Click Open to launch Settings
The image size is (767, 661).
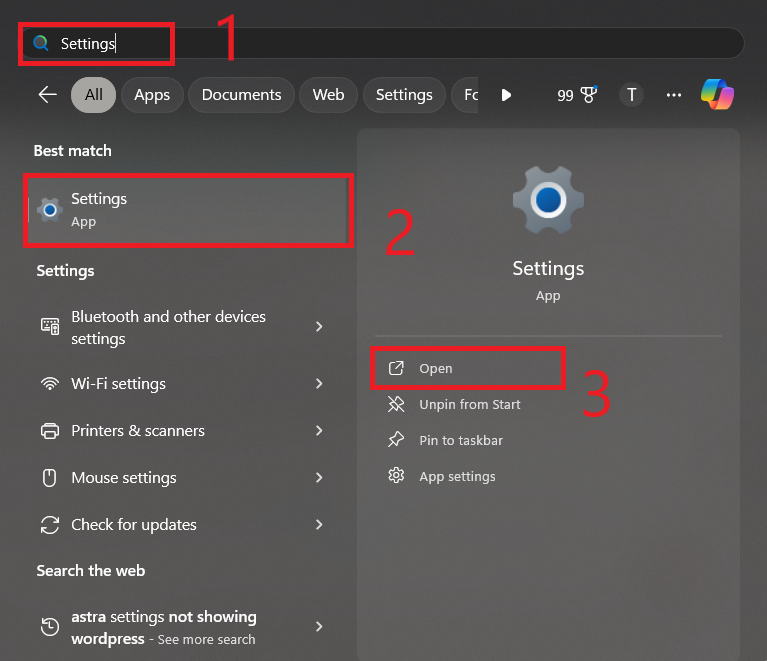tap(435, 368)
